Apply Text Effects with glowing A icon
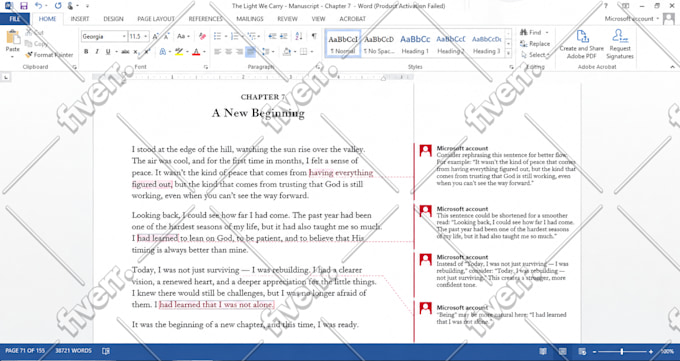Screen dimensions: 680x361 163,52
